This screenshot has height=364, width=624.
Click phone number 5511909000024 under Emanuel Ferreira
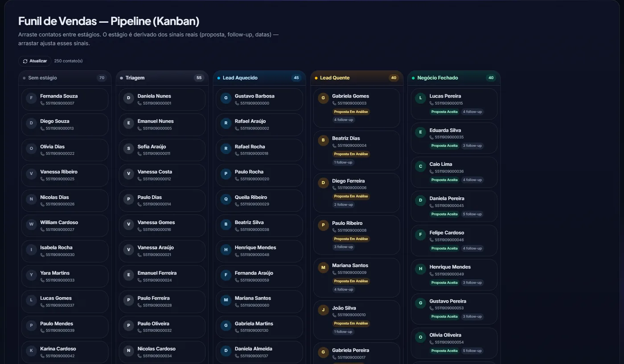coord(157,280)
